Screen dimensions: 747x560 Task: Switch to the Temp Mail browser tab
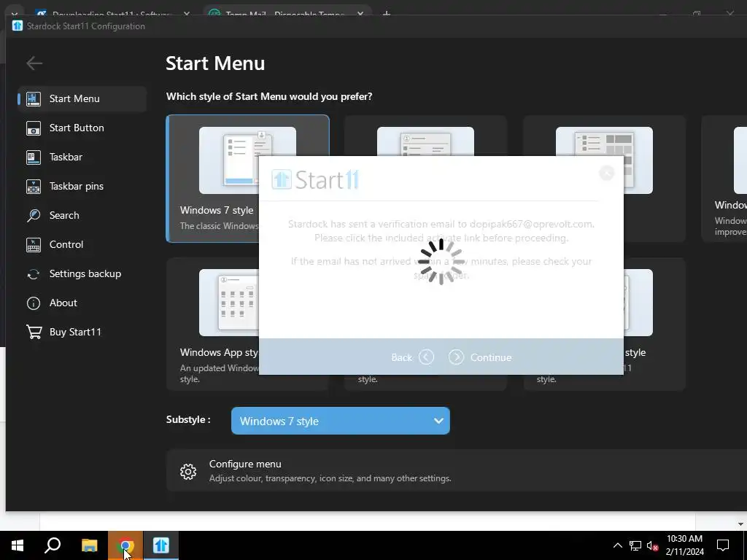click(x=287, y=13)
